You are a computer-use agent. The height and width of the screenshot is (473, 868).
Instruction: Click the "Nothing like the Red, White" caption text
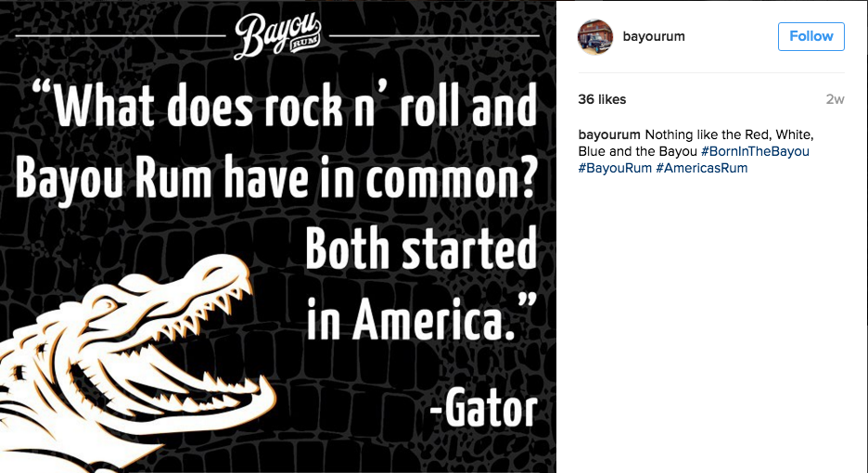(x=729, y=134)
